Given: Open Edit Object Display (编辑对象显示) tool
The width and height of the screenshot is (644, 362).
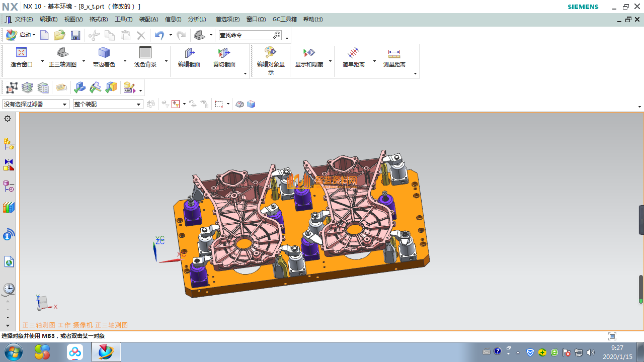Looking at the screenshot, I should click(271, 53).
